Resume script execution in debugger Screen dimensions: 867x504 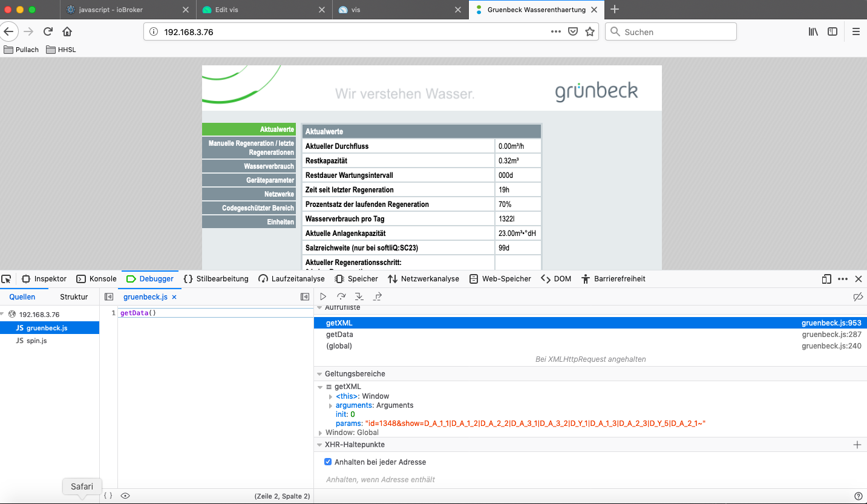tap(323, 296)
